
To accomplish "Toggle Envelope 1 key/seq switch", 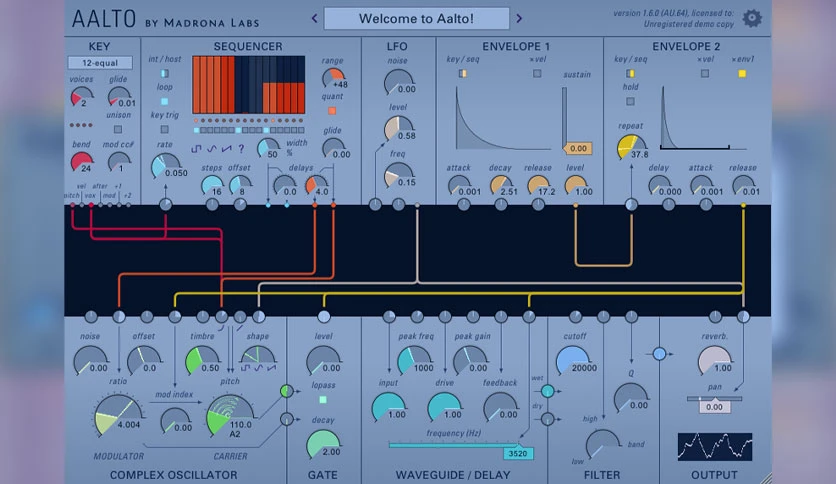I will click(463, 74).
